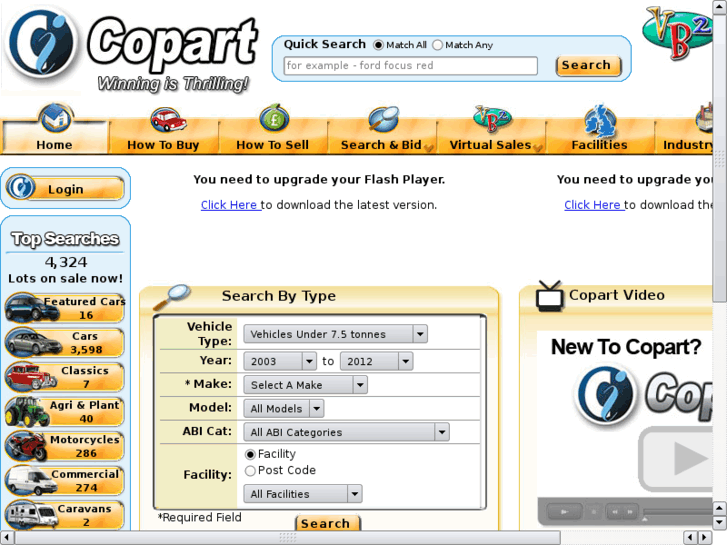Open the starting Year 2003 dropdown

pos(280,361)
